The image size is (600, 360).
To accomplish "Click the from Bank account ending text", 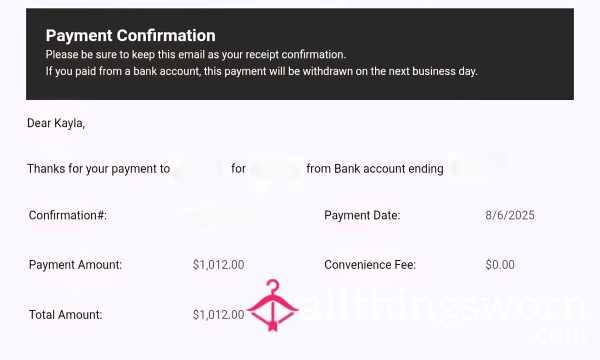I will pos(375,169).
